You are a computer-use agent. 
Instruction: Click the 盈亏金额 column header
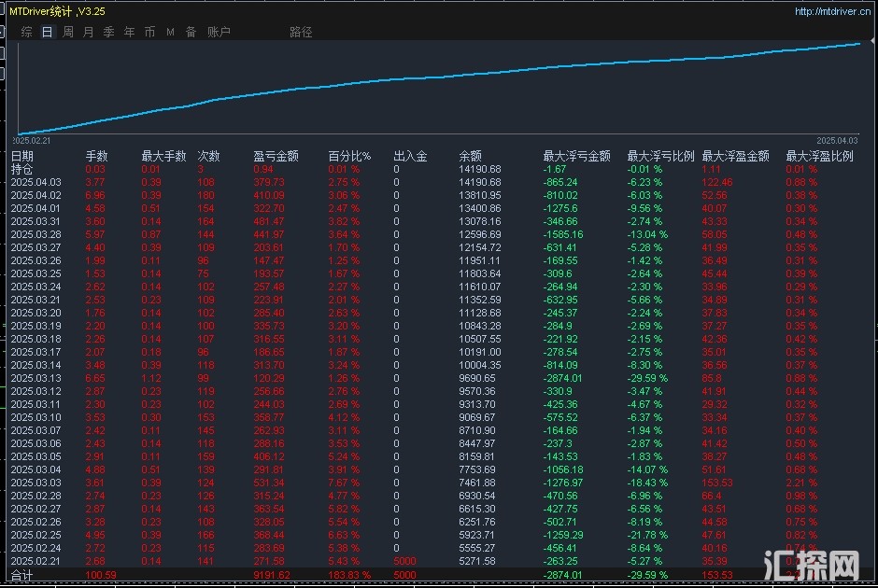pos(276,156)
